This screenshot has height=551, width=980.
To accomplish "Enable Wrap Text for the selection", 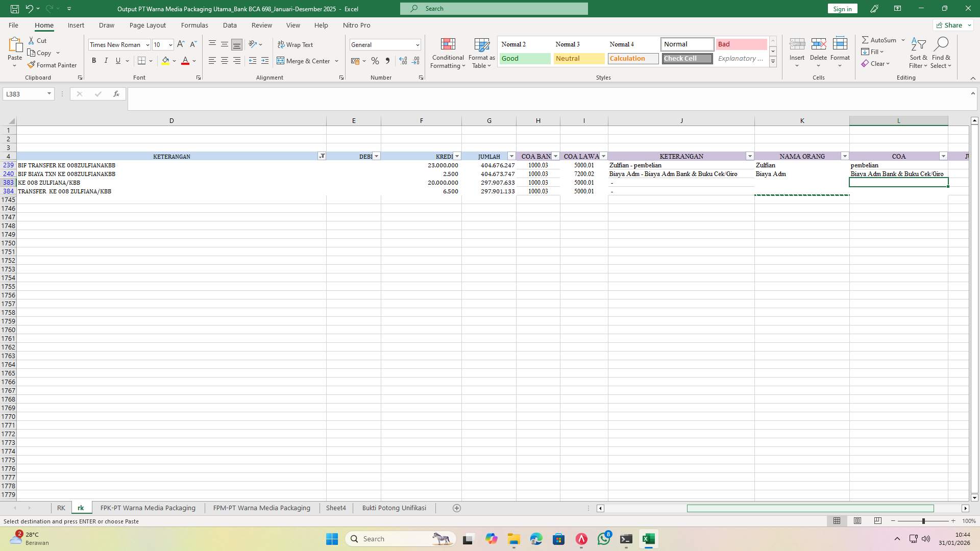I will [x=296, y=44].
